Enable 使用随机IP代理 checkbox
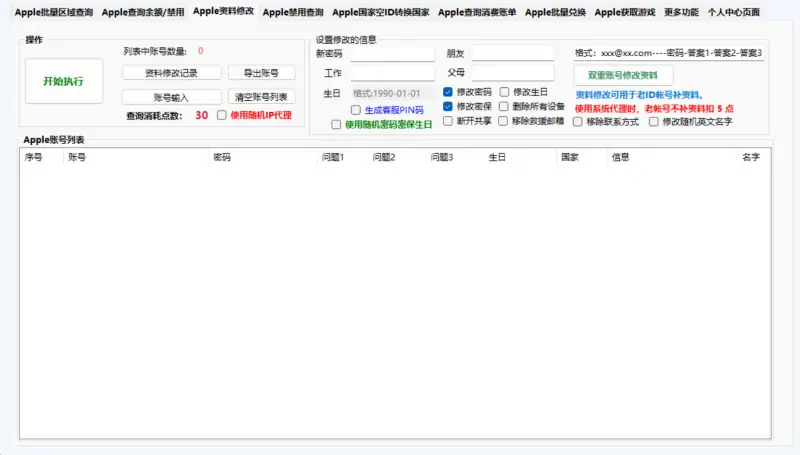The width and height of the screenshot is (800, 455). click(222, 115)
